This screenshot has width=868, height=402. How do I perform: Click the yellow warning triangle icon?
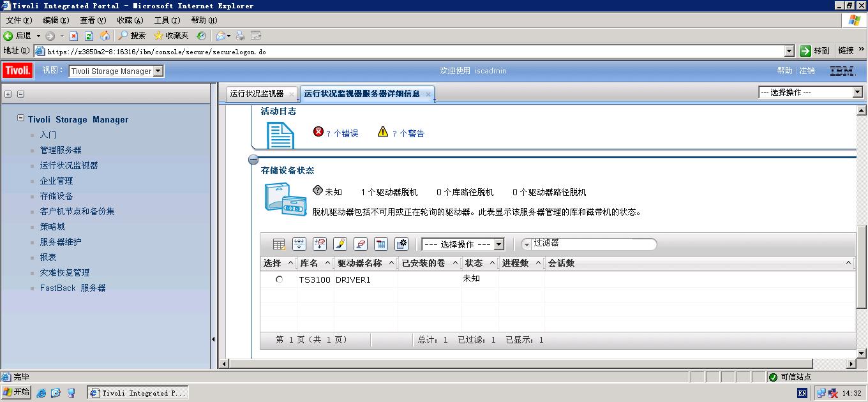pos(383,131)
